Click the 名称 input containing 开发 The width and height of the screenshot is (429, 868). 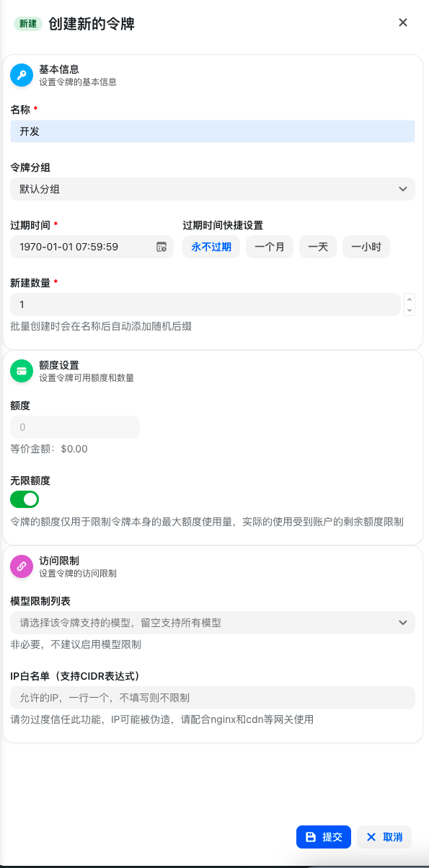(212, 131)
